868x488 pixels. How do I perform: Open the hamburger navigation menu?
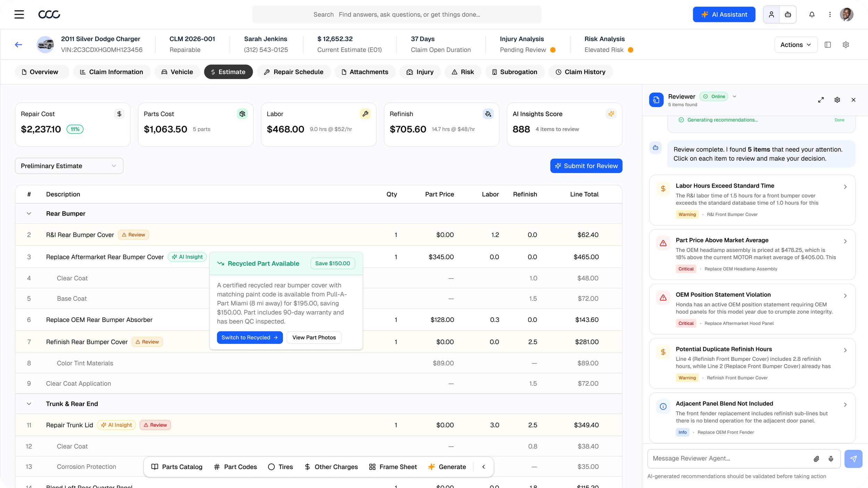(x=19, y=15)
